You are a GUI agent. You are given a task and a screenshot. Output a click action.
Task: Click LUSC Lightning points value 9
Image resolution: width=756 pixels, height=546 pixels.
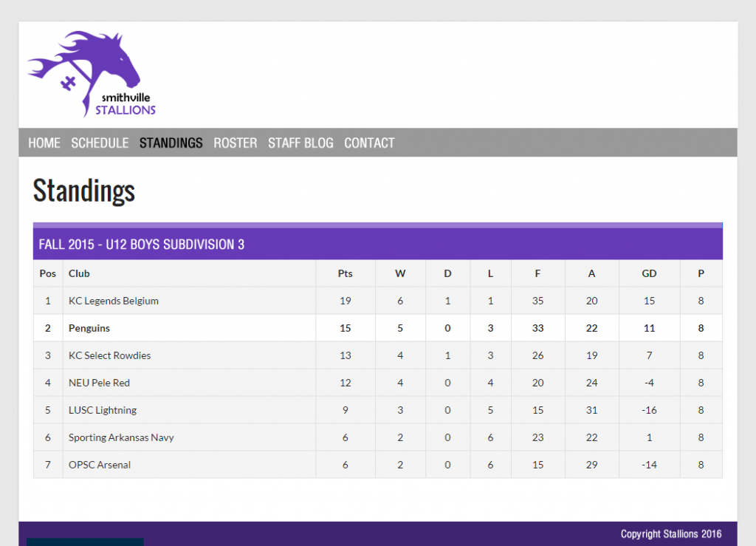(x=346, y=411)
